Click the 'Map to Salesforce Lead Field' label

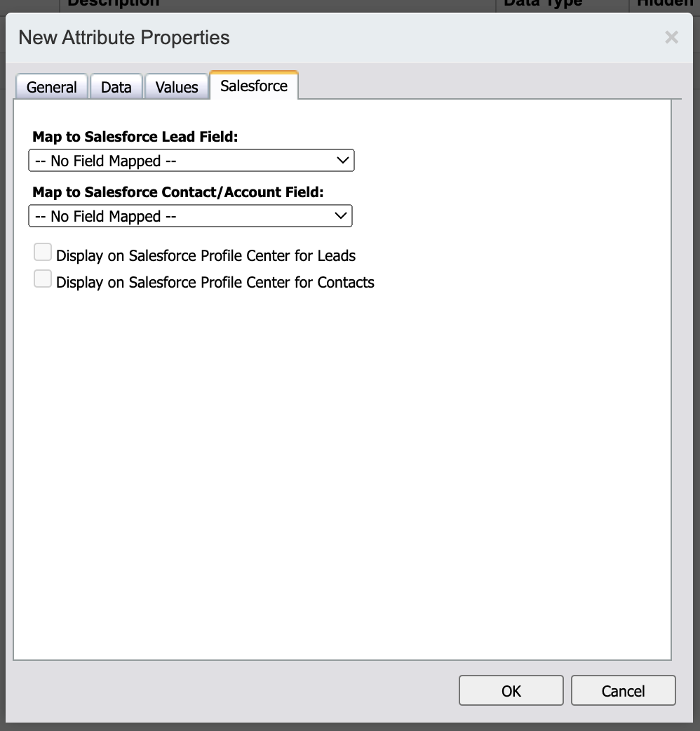tap(136, 136)
